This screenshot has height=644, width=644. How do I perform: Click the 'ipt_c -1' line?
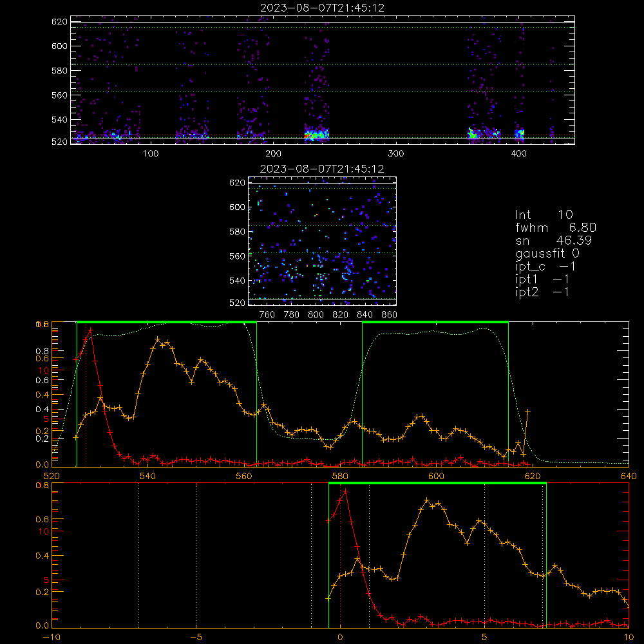click(x=545, y=267)
